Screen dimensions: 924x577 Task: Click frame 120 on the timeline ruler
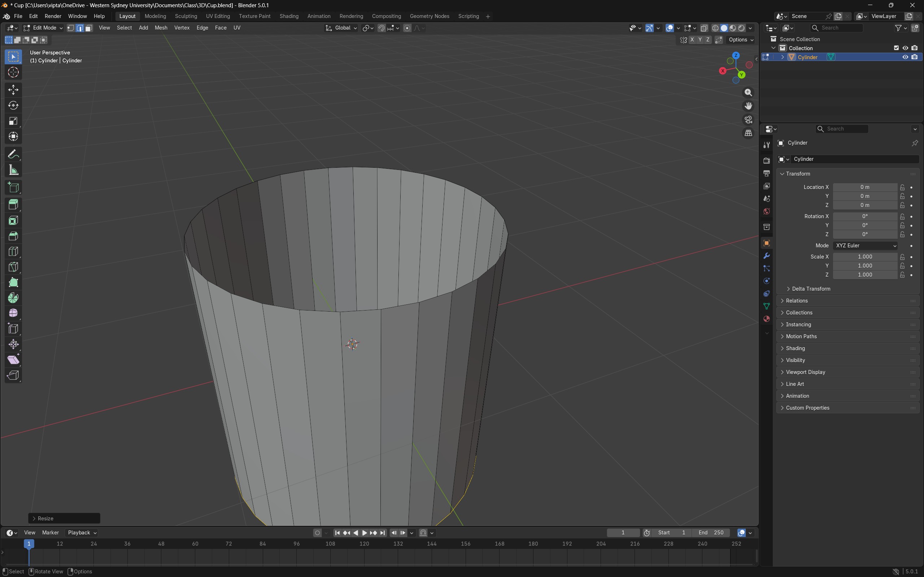[x=364, y=543]
